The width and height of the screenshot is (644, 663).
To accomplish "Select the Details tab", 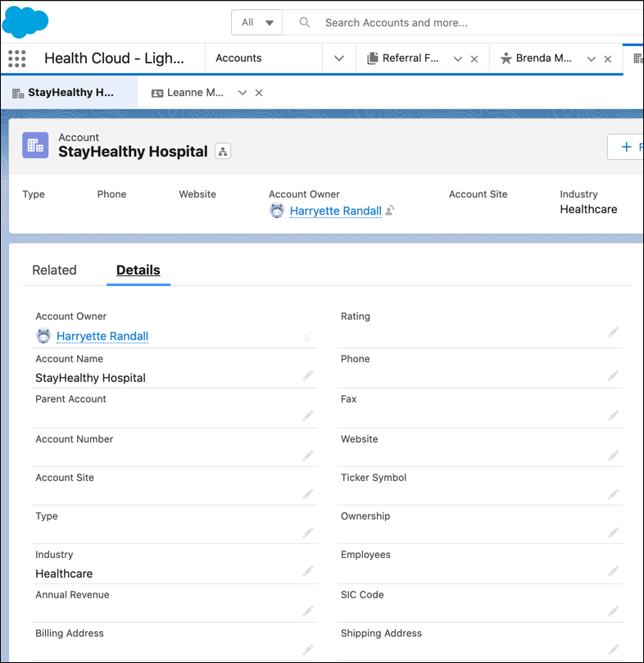I will coord(138,270).
